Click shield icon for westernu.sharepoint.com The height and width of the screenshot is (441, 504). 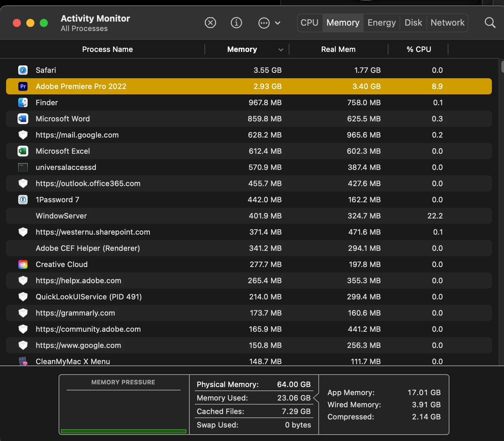(23, 232)
